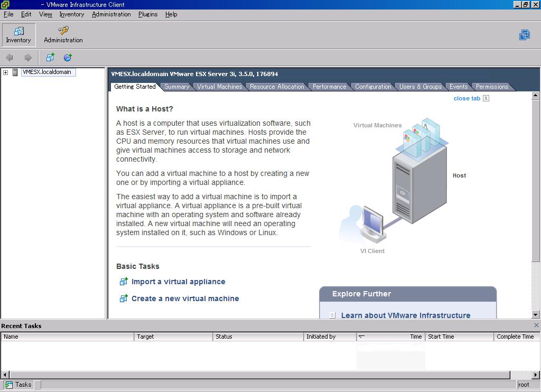Switch to the Permissions tab
Viewport: 541px width, 392px height.
(492, 87)
